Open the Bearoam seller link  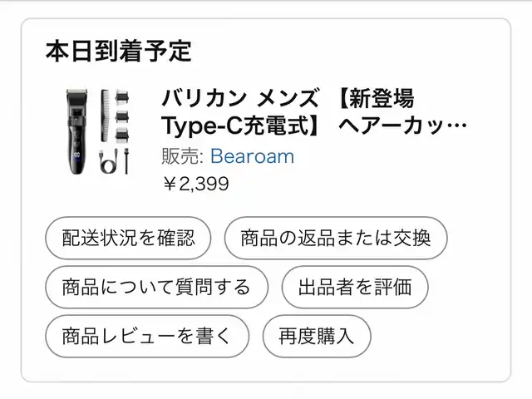click(252, 155)
